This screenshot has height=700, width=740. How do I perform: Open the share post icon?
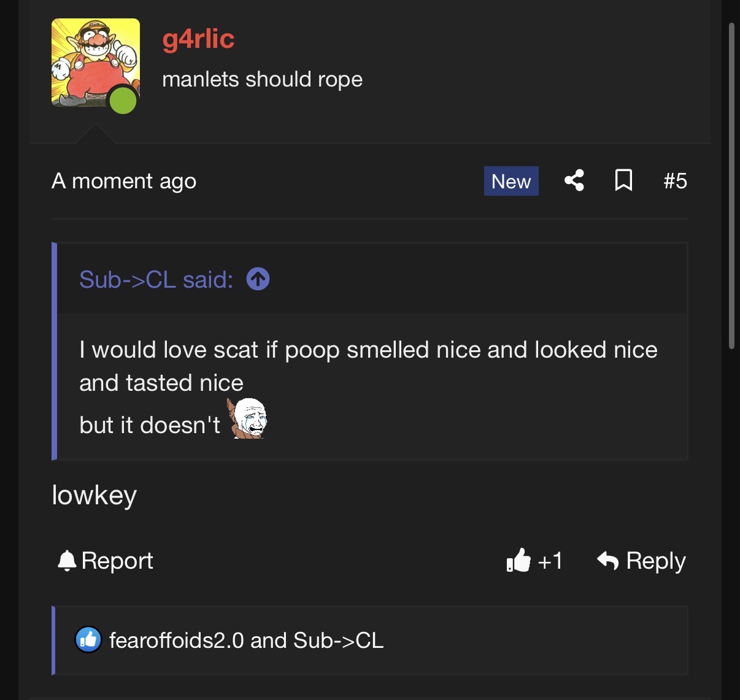574,180
